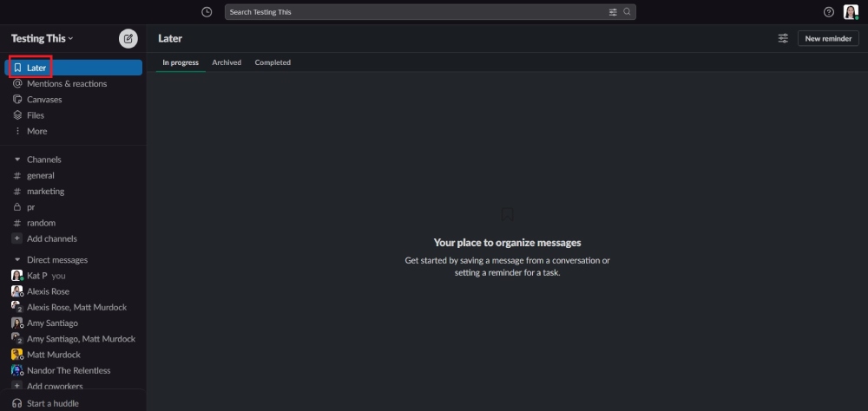This screenshot has width=868, height=411.
Task: Switch to the Completed tab
Action: click(x=273, y=62)
